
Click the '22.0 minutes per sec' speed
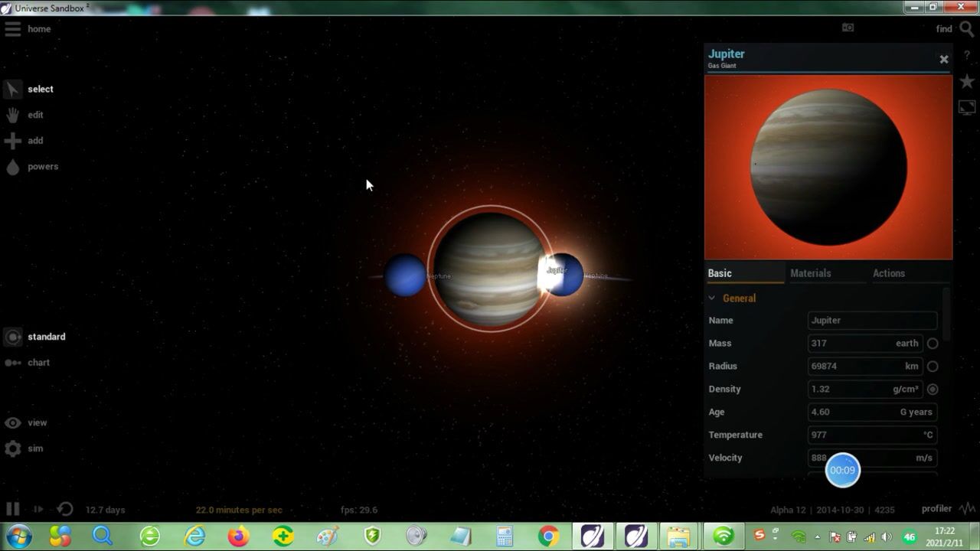point(239,510)
